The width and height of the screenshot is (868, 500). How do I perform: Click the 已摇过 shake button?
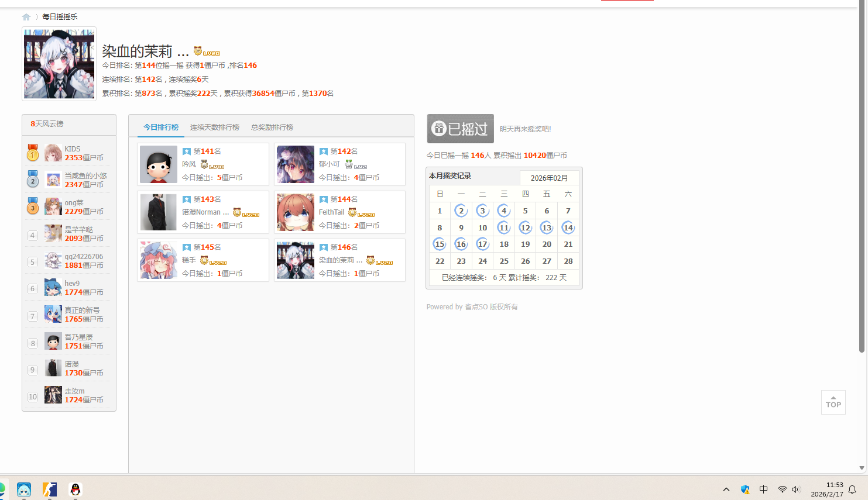460,129
